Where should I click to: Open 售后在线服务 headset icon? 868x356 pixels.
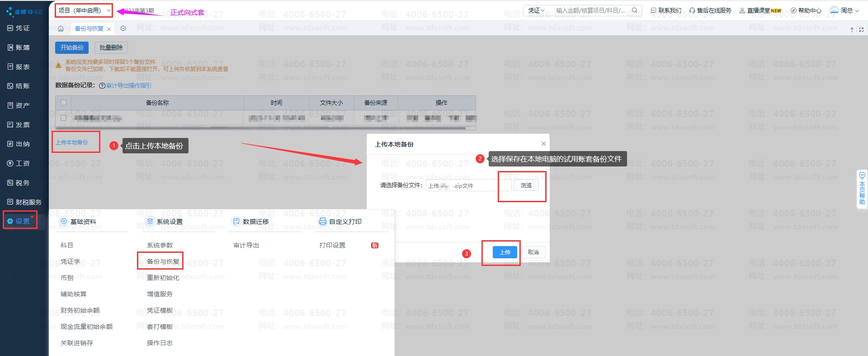point(692,10)
